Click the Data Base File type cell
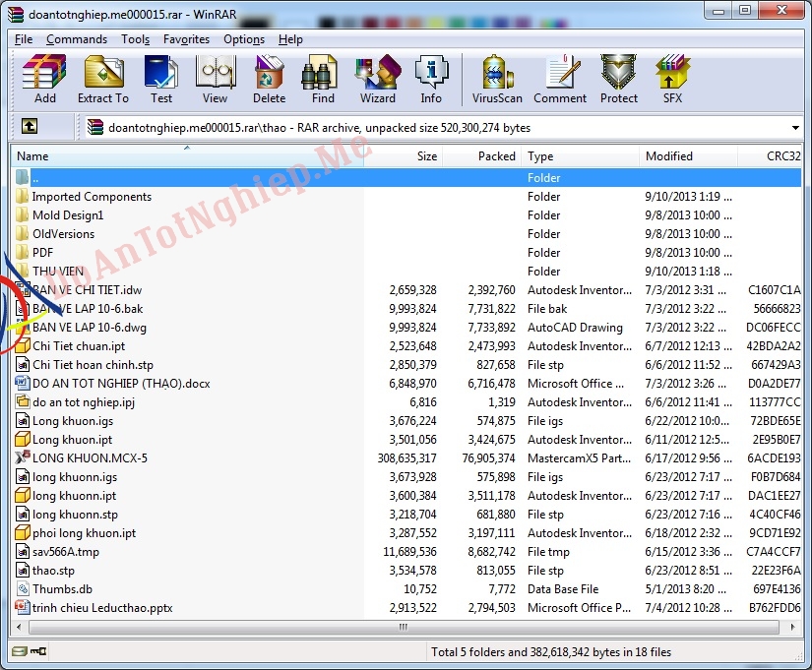Viewport: 812px width, 670px height. 562,588
